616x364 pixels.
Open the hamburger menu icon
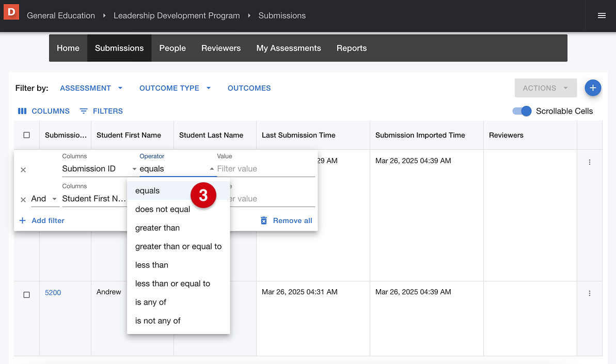click(601, 15)
